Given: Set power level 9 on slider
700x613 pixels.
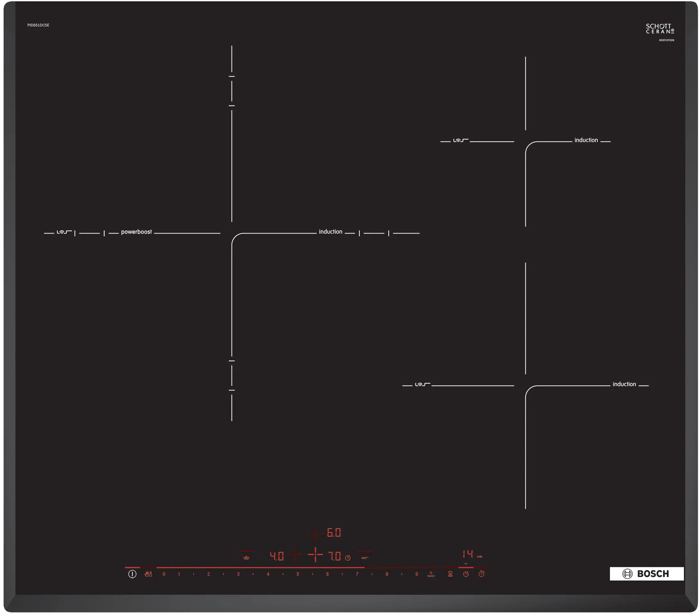Looking at the screenshot, I should click(416, 574).
